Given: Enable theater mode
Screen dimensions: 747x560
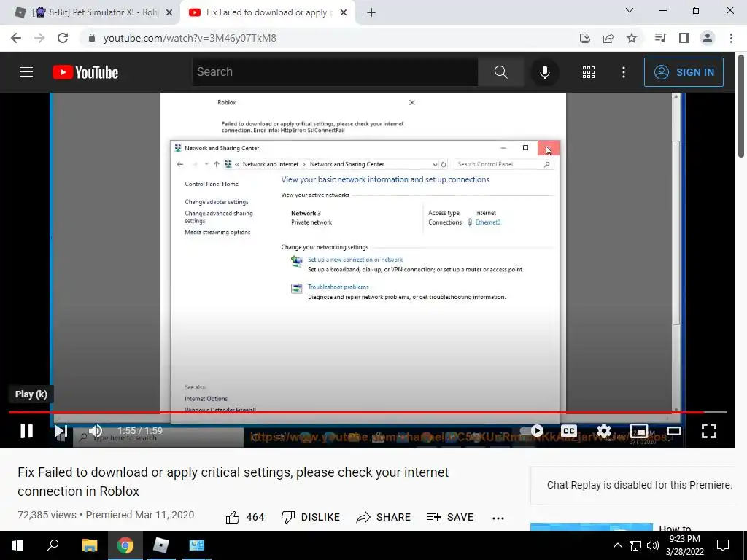Looking at the screenshot, I should click(x=673, y=431).
